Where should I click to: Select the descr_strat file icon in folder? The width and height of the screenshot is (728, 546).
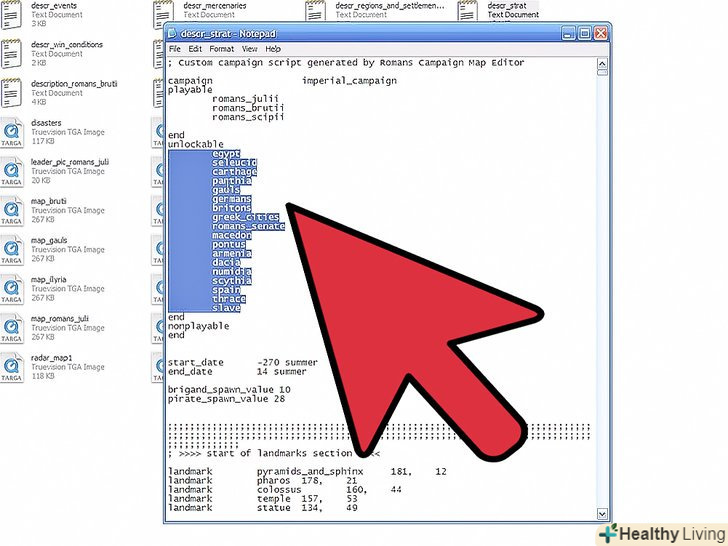(x=468, y=11)
